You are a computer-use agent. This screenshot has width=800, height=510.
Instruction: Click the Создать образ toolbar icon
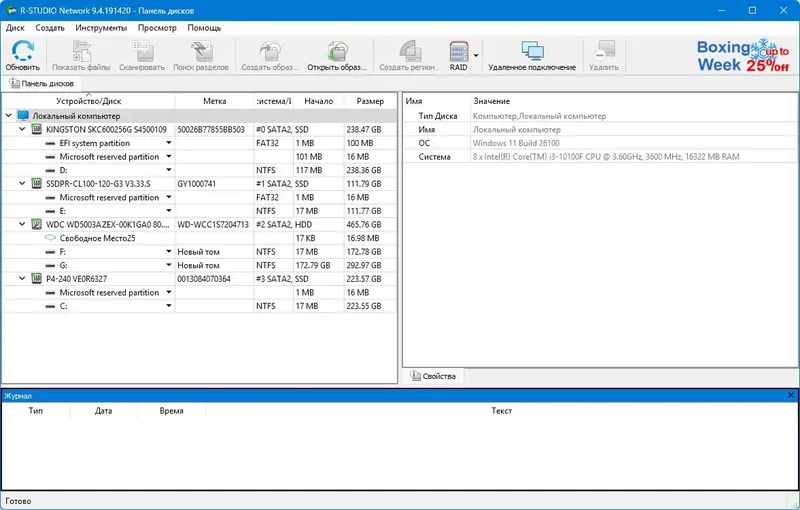coord(270,52)
